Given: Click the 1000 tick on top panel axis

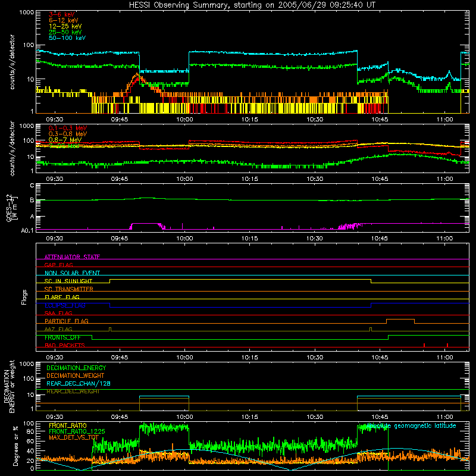Looking at the screenshot, I should [26, 12].
